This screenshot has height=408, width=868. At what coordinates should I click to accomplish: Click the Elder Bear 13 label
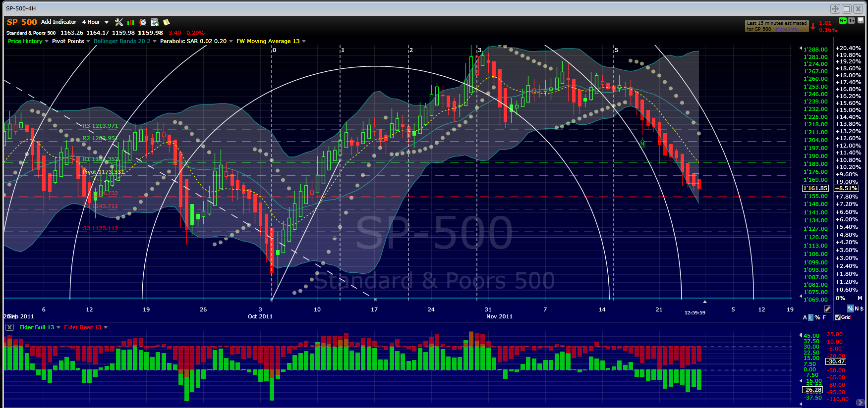click(x=83, y=327)
